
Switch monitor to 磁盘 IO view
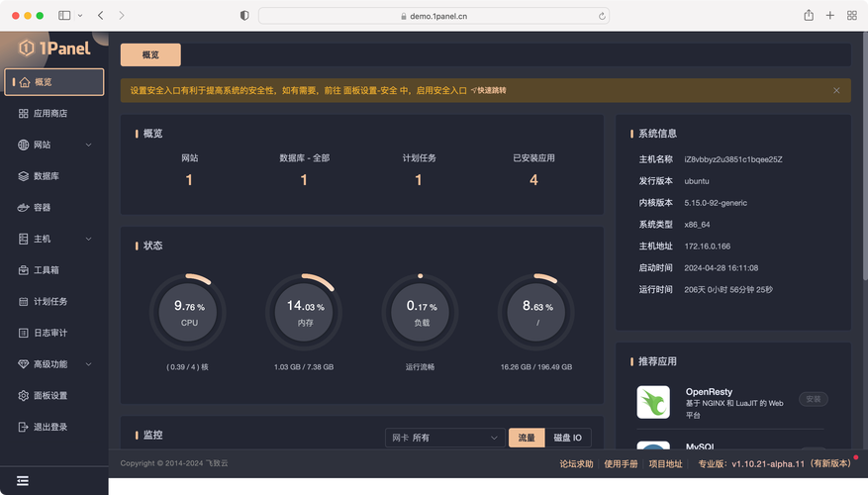point(568,438)
